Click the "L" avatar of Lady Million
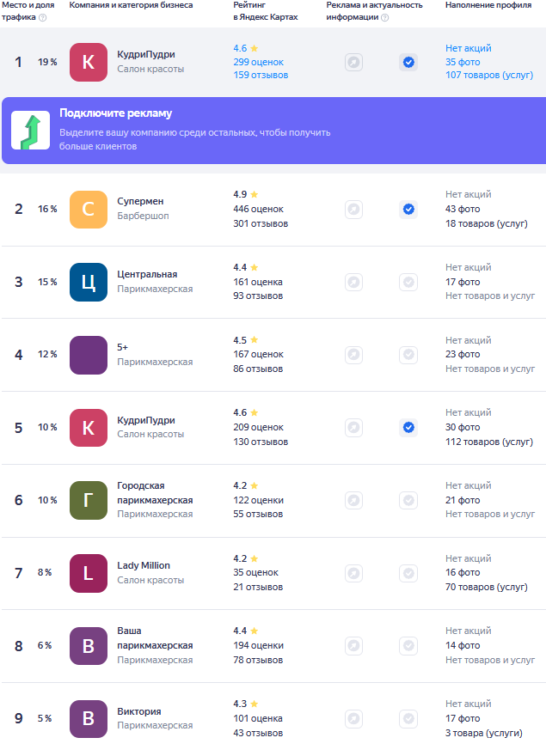The width and height of the screenshot is (546, 756). [89, 573]
